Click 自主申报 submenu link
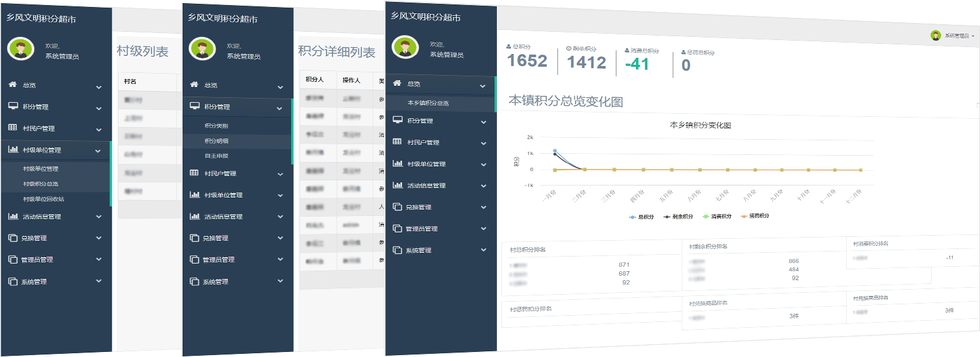 (216, 155)
